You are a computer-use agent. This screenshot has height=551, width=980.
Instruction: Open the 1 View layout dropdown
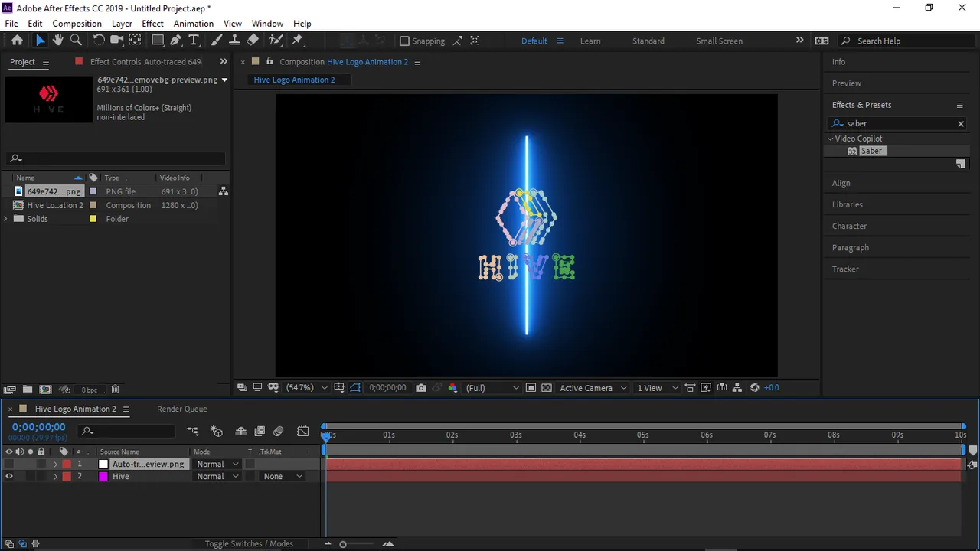click(658, 388)
